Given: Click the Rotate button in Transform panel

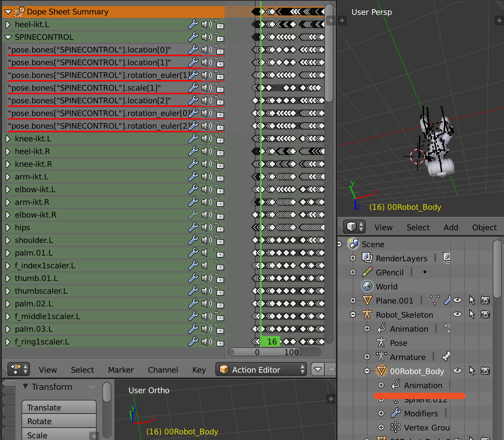Looking at the screenshot, I should coord(59,421).
